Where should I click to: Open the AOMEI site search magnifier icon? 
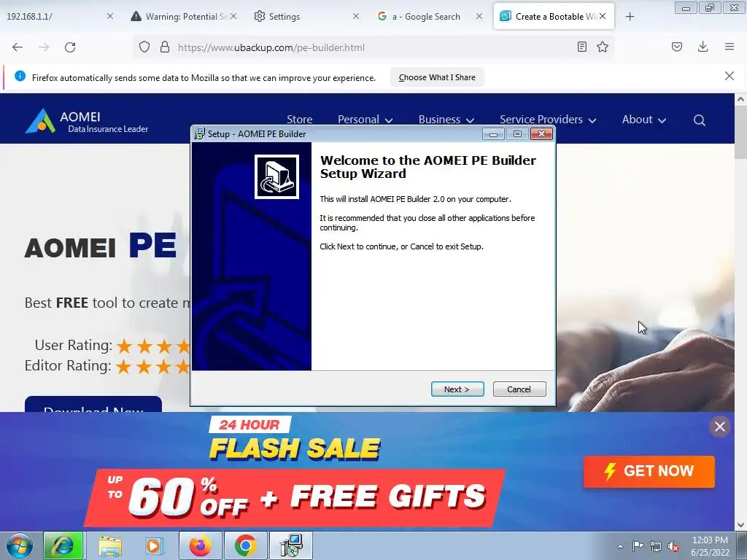click(700, 120)
